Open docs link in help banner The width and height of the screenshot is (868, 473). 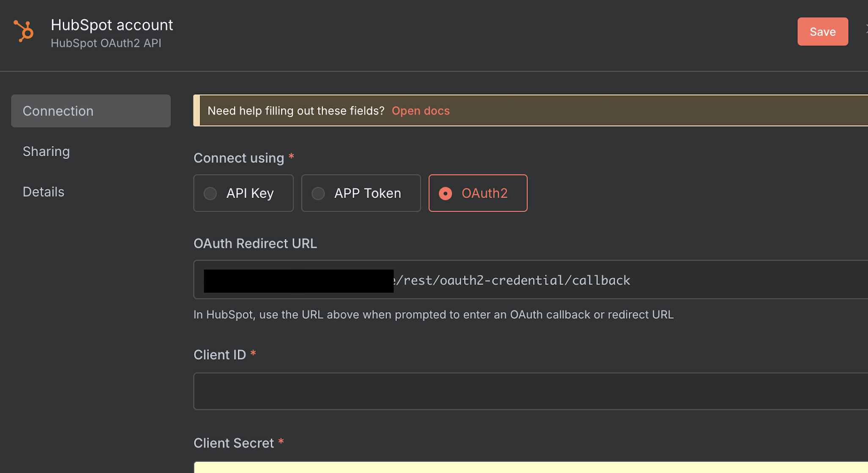pos(420,111)
